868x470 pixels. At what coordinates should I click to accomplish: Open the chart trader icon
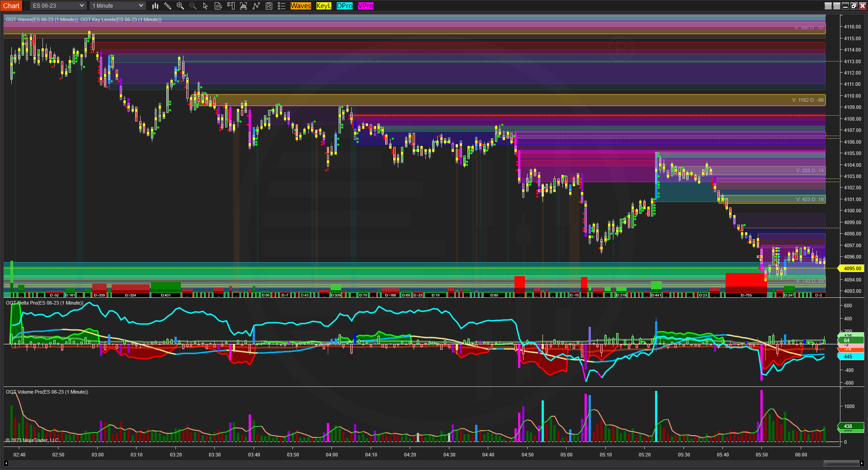point(231,6)
